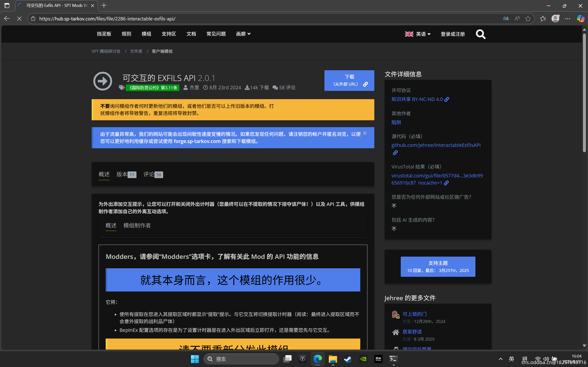The height and width of the screenshot is (367, 588).
Task: Click the blue 下载 button
Action: pos(349,81)
